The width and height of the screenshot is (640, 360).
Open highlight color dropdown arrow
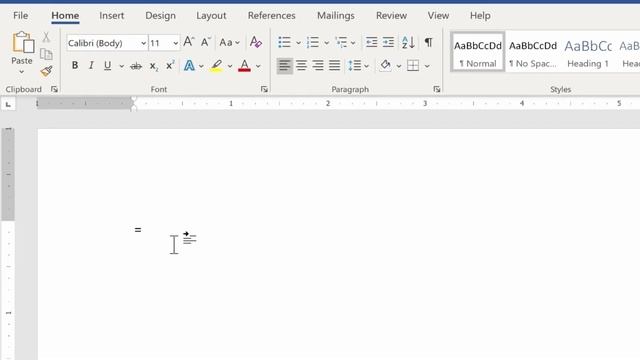click(230, 66)
